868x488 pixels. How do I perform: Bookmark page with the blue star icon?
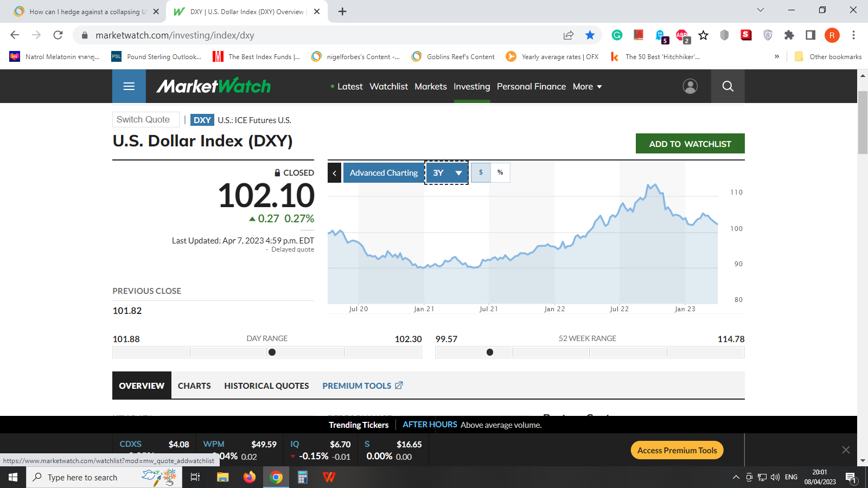590,35
